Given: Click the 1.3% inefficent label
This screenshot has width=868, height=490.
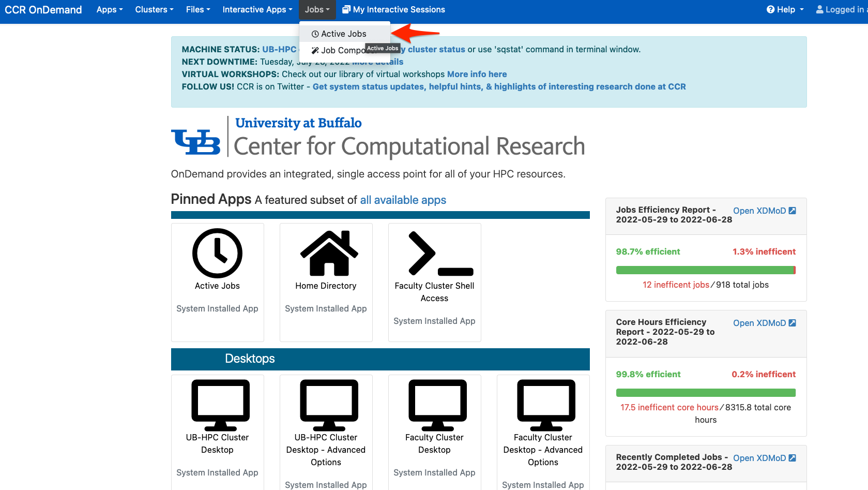Looking at the screenshot, I should click(x=764, y=251).
